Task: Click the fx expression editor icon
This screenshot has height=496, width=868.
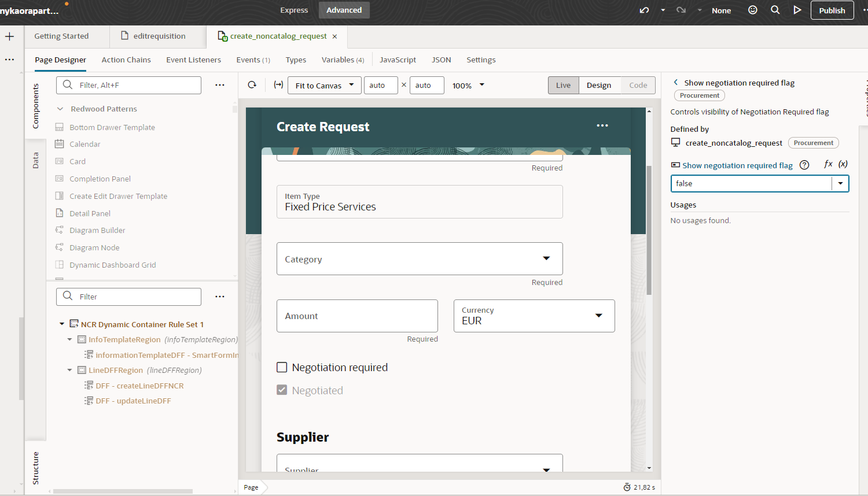Action: coord(828,164)
